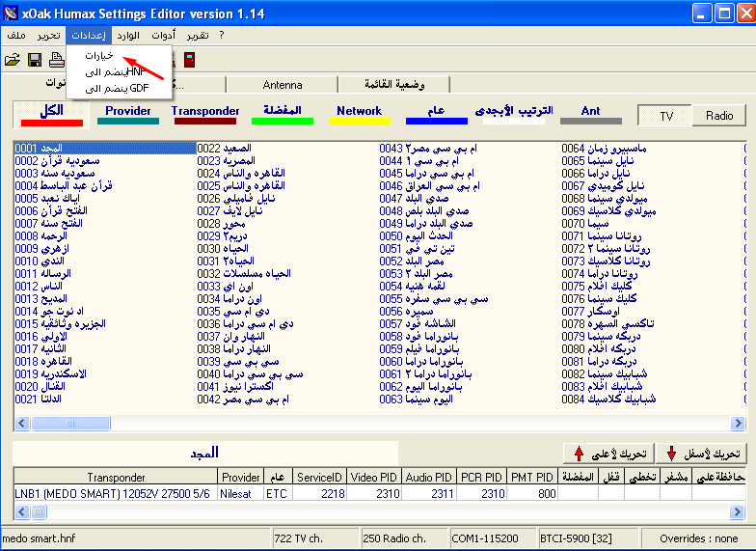Choose the HNF join menu entry
The height and width of the screenshot is (551, 756).
pyautogui.click(x=120, y=71)
